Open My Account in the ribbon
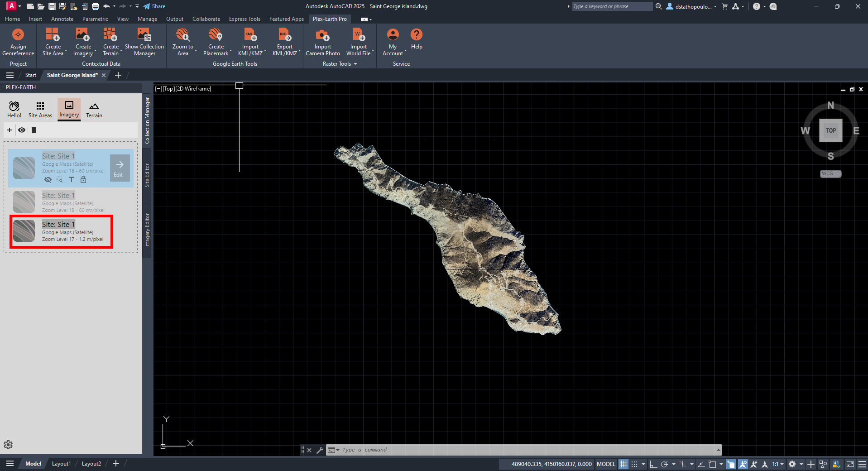 [393, 41]
